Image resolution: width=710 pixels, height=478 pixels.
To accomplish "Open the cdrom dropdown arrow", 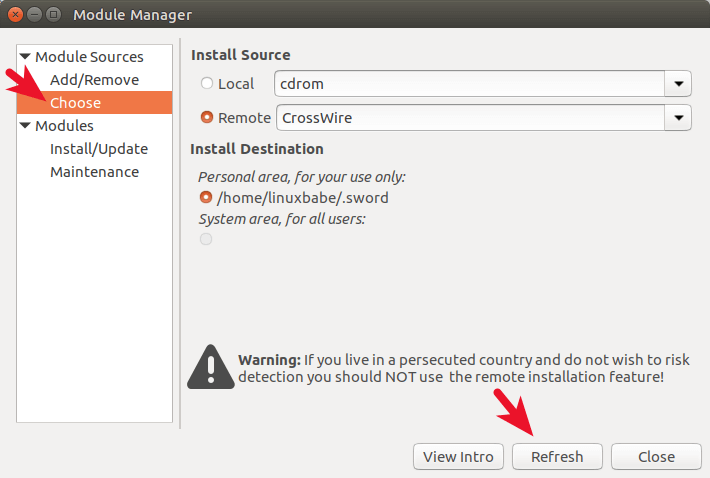I will click(x=679, y=84).
